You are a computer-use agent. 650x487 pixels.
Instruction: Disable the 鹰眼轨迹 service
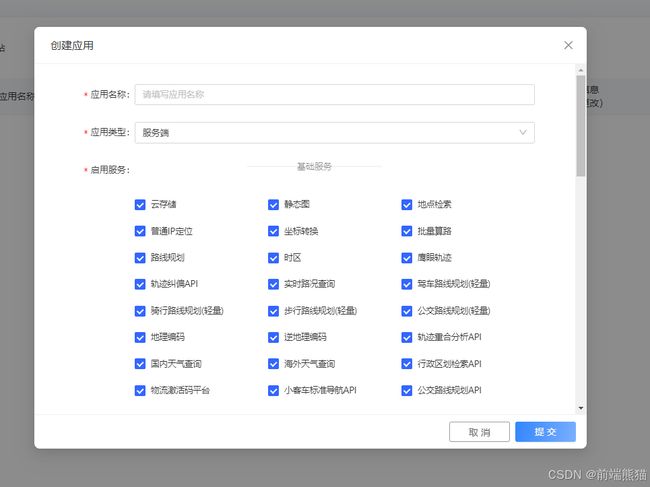tap(407, 258)
